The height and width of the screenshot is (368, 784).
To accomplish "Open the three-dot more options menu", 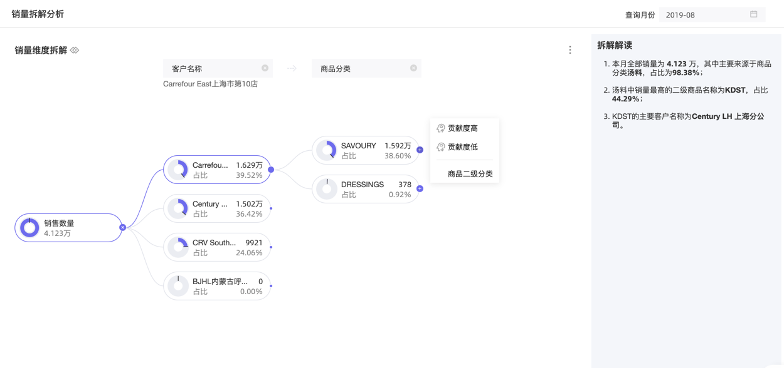I will 570,50.
